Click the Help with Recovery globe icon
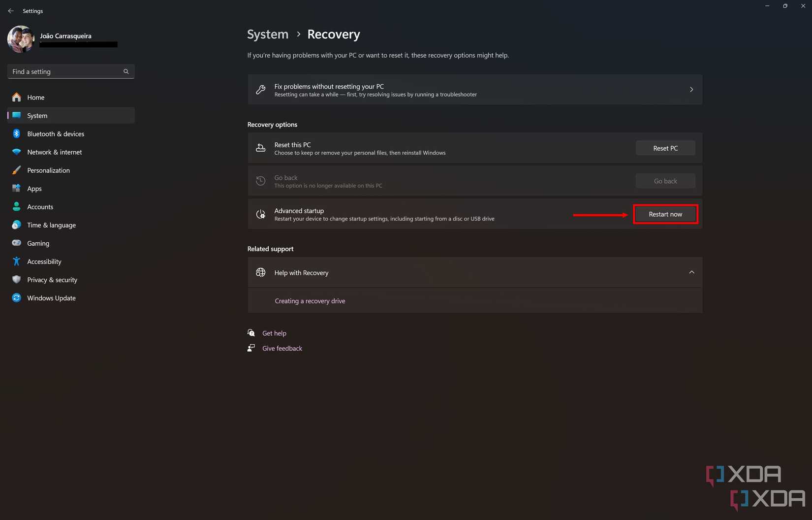The width and height of the screenshot is (812, 520). pyautogui.click(x=261, y=272)
